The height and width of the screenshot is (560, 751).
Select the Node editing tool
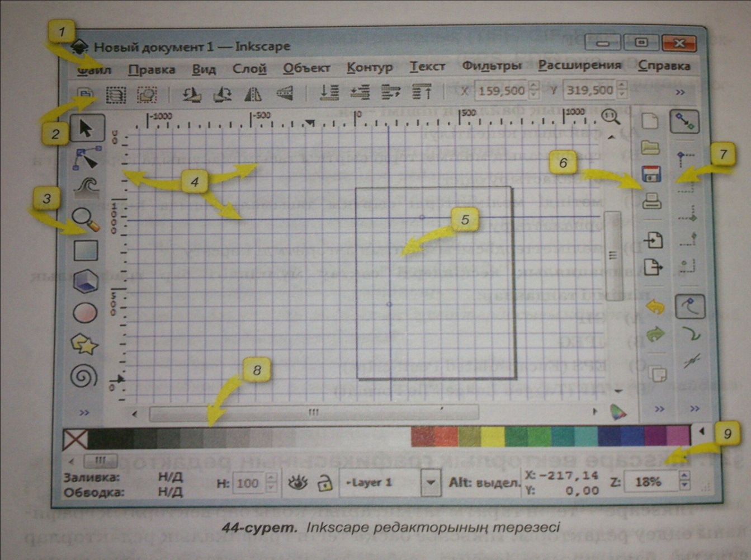click(x=87, y=158)
